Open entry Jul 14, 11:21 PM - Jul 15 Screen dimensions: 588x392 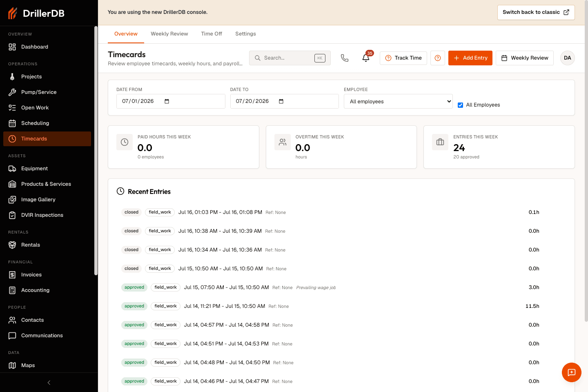[x=341, y=306]
